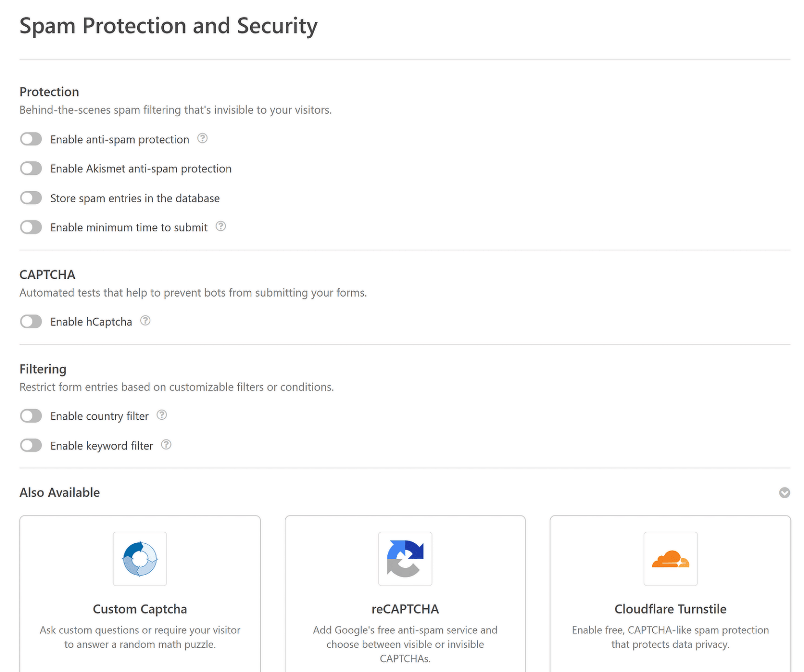Screen dimensions: 804x672
Task: Turn on Akismet anti-spam protection
Action: tap(31, 169)
